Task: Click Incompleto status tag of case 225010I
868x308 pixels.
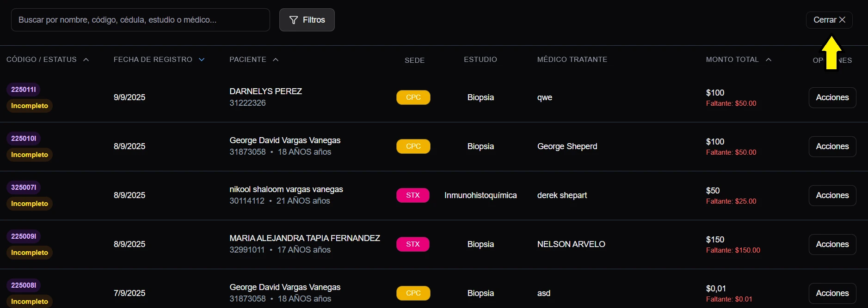Action: (30, 155)
